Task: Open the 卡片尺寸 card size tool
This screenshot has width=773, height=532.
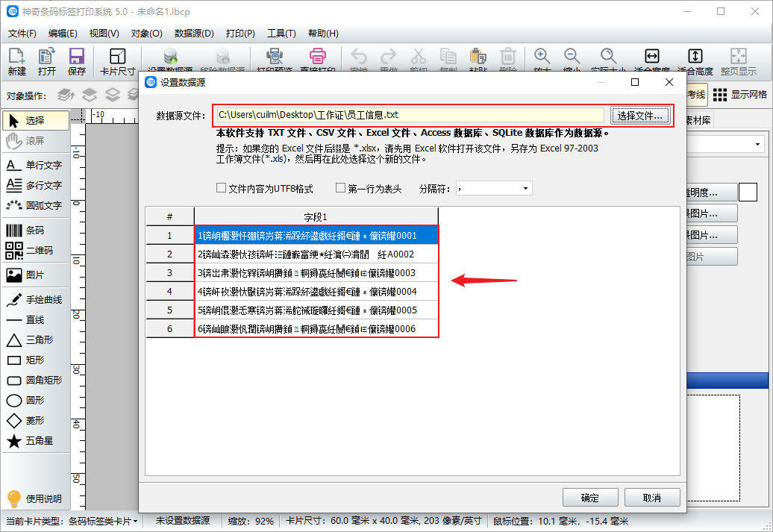Action: 118,61
